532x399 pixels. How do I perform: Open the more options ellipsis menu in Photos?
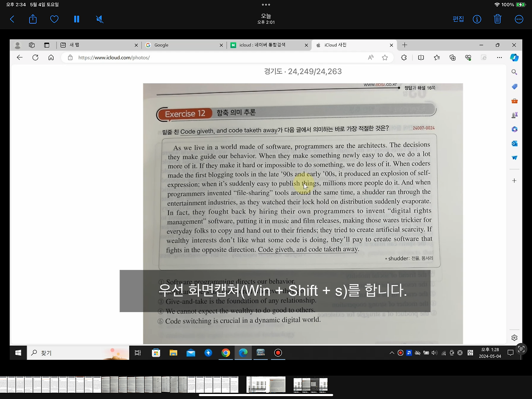pyautogui.click(x=519, y=19)
